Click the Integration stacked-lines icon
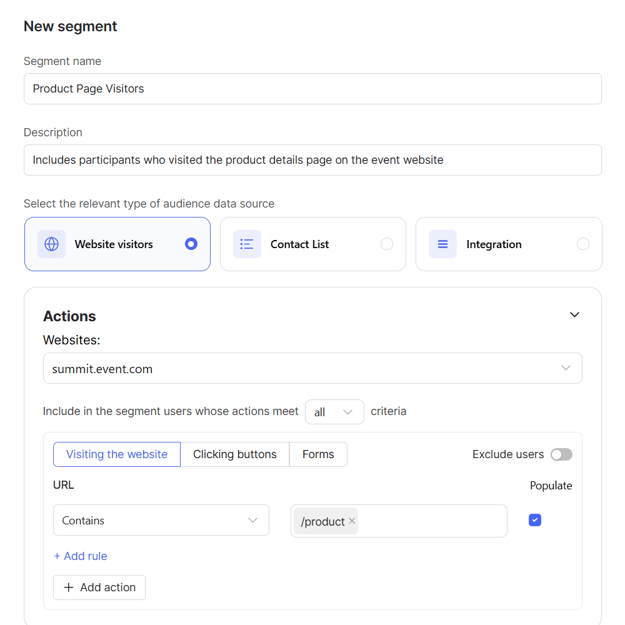 point(442,244)
